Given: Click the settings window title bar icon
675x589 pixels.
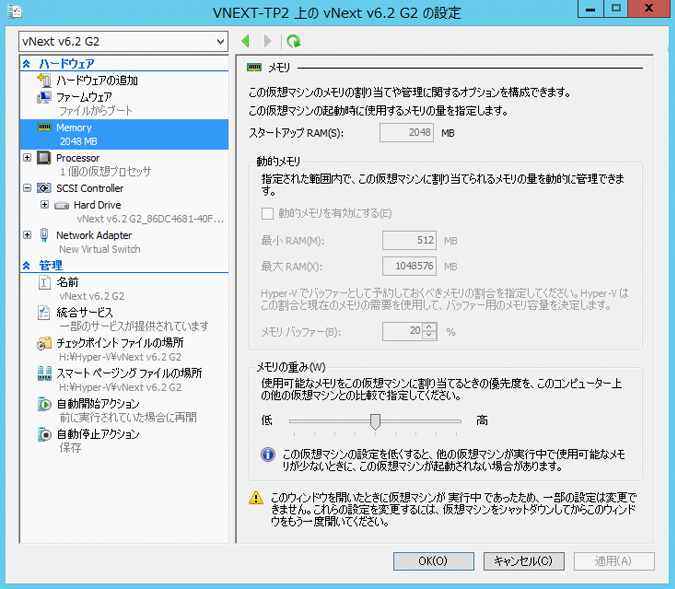Looking at the screenshot, I should pyautogui.click(x=15, y=11).
